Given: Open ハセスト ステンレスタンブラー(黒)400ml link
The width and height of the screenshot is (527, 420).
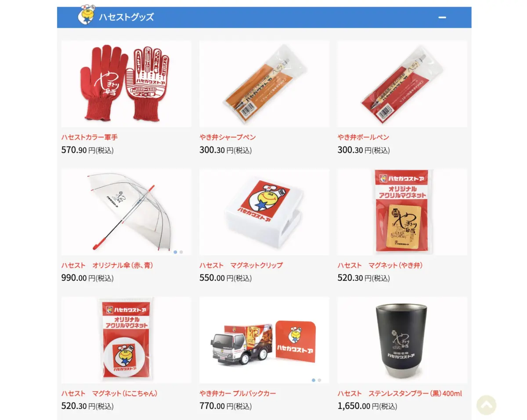Looking at the screenshot, I should 400,394.
